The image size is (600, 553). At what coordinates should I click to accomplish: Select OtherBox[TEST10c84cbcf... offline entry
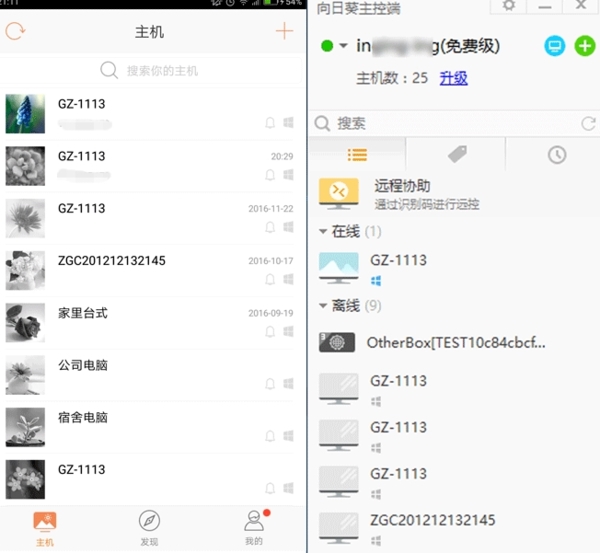454,343
